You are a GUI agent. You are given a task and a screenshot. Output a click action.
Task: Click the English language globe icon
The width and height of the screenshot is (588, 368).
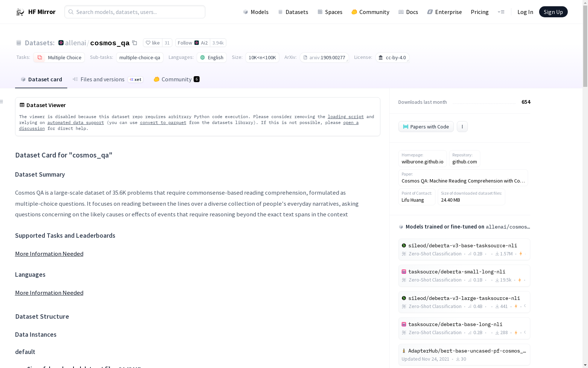click(x=202, y=57)
